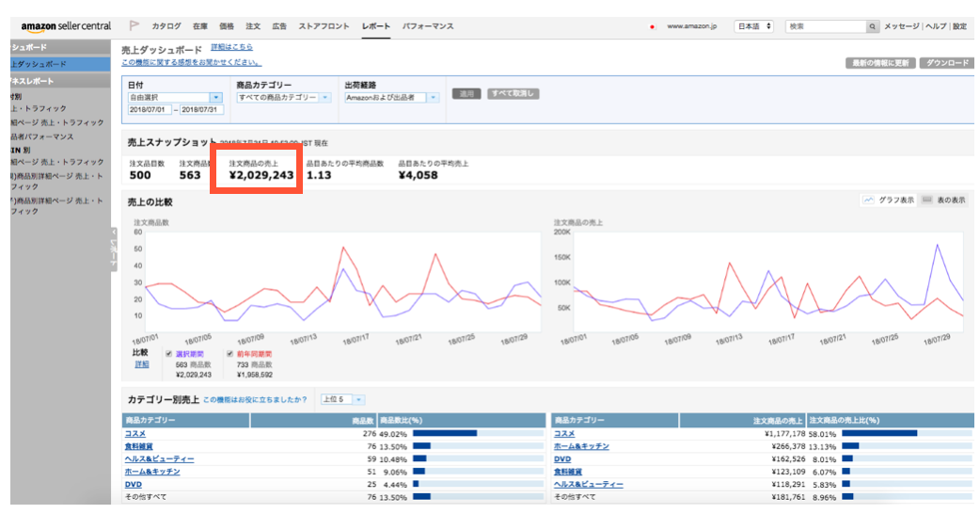
Task: Click ホーム&キッチン in the units table
Action: pos(152,472)
